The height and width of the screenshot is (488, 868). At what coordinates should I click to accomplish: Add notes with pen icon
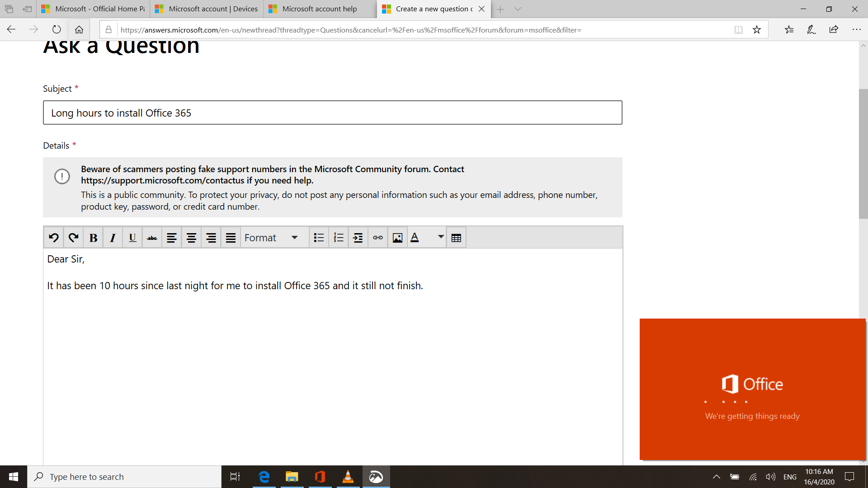point(811,29)
